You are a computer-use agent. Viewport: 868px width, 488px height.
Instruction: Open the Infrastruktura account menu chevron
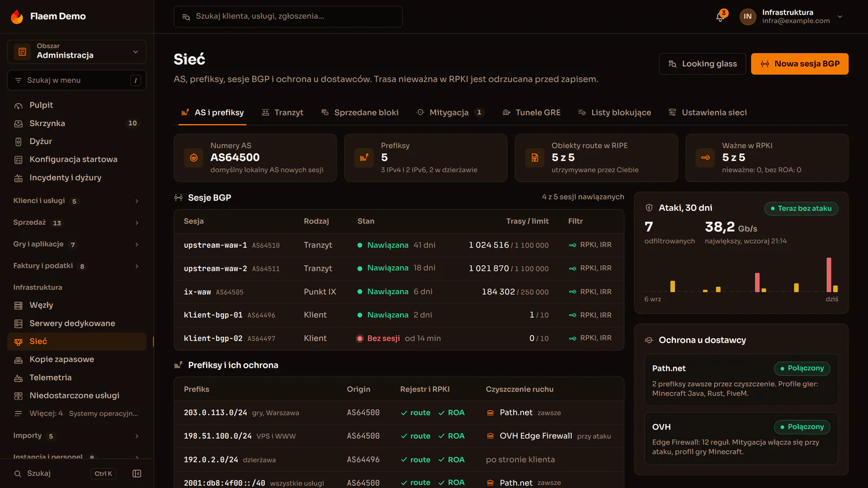point(840,16)
